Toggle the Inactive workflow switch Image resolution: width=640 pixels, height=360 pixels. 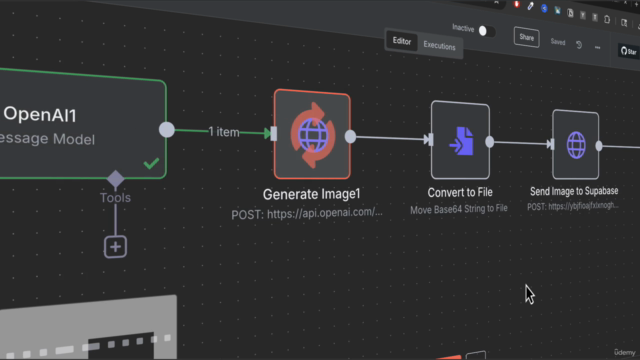[x=487, y=31]
